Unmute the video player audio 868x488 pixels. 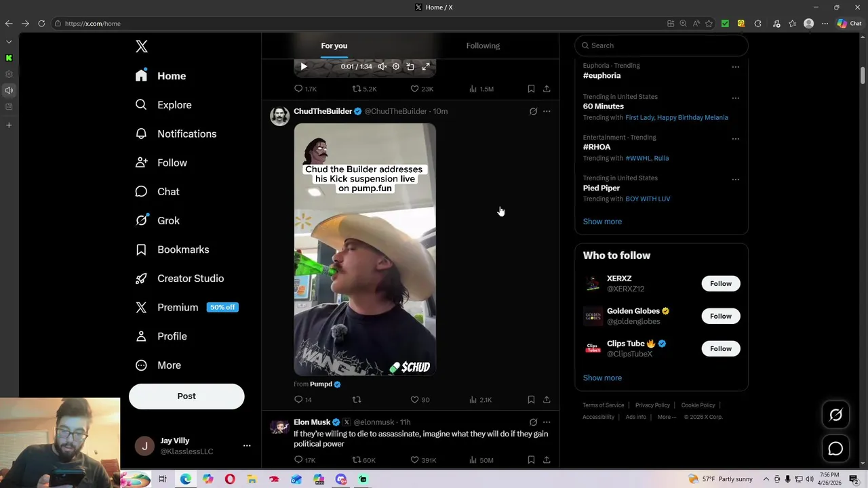(382, 66)
